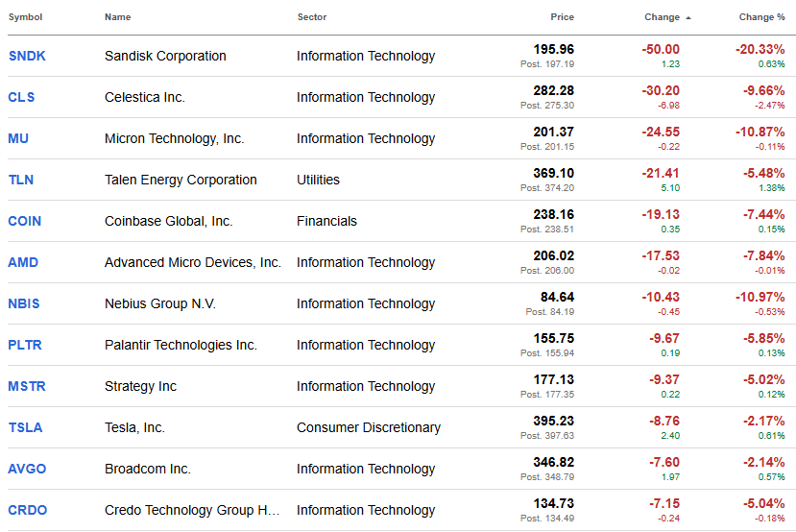The width and height of the screenshot is (796, 532).
Task: Open the CLS ticker link
Action: click(20, 97)
